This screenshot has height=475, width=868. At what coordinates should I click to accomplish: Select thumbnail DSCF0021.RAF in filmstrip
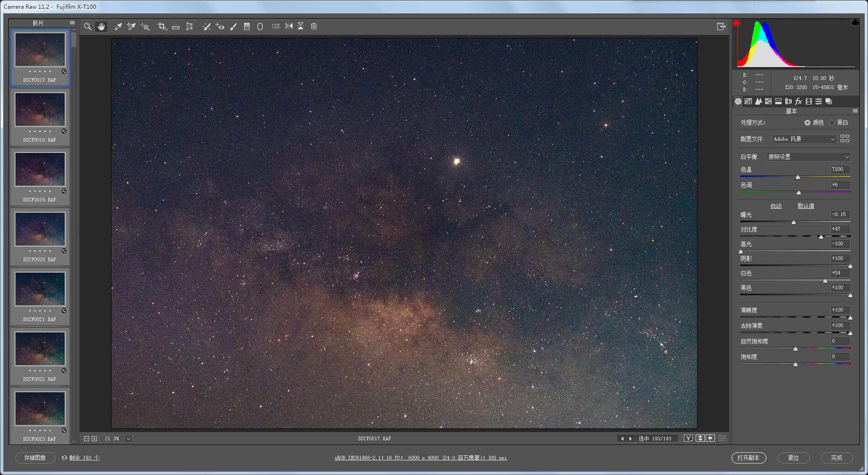(40, 296)
